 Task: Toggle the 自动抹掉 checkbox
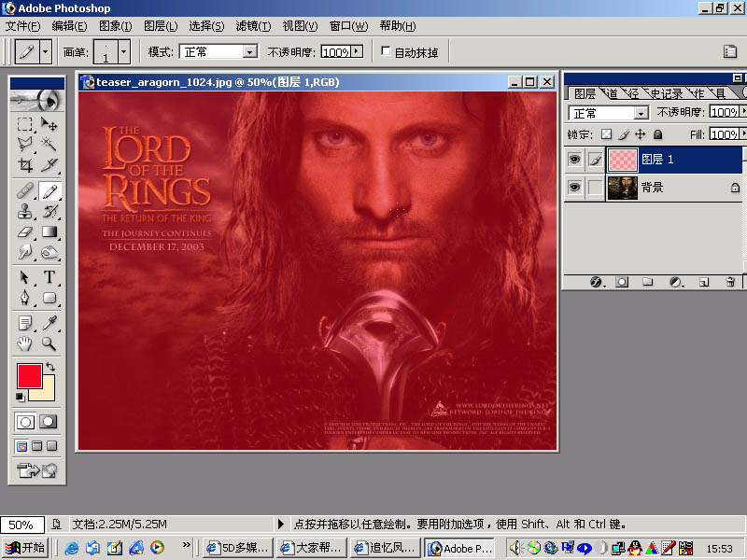(386, 51)
